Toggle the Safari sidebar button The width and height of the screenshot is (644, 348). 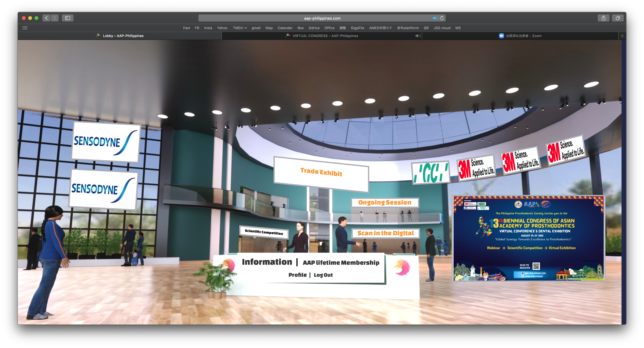pyautogui.click(x=68, y=18)
